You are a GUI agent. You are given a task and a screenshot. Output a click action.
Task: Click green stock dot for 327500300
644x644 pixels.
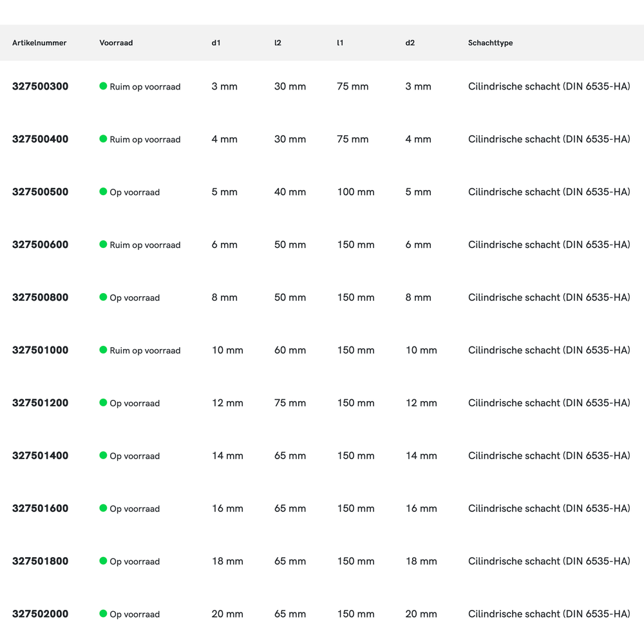point(103,86)
